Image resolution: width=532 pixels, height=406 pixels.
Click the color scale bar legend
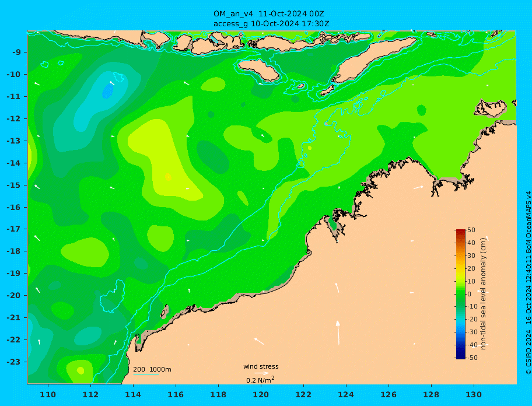(x=460, y=294)
